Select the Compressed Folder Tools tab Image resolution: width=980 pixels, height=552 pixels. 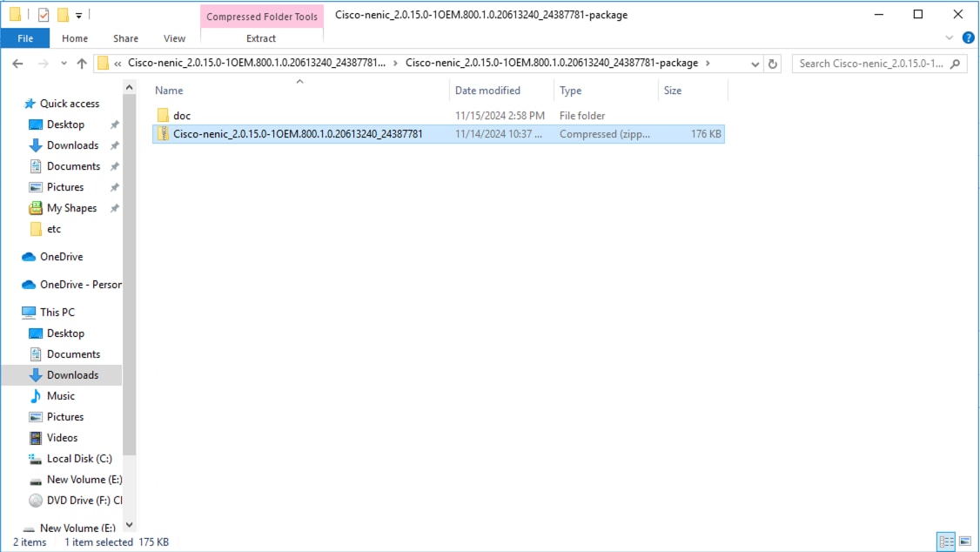pos(262,17)
